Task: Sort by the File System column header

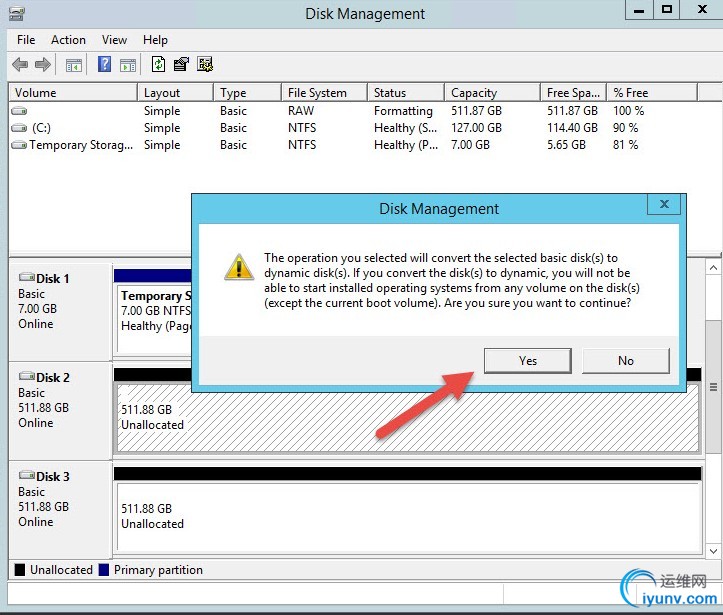Action: (x=325, y=93)
